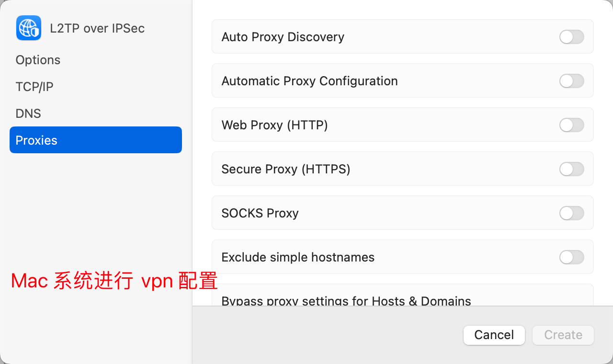This screenshot has width=613, height=364.
Task: Click the Secure Proxy (HTTPS) label text
Action: (x=285, y=169)
